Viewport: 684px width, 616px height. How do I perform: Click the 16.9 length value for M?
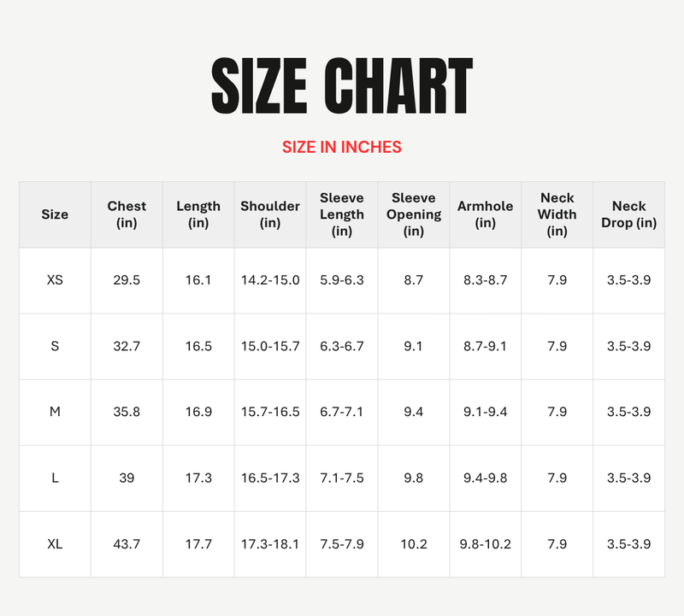pyautogui.click(x=198, y=412)
